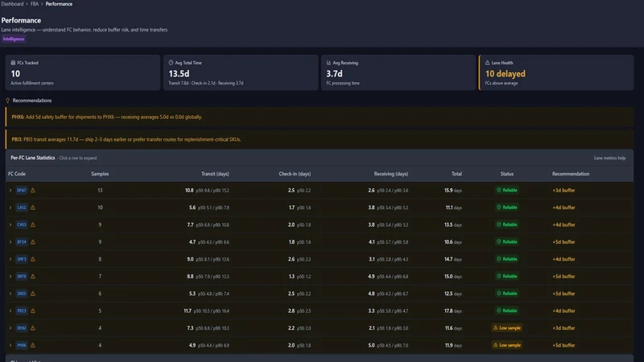This screenshot has height=362, width=644.
Task: Click the Low sample status in the DEN2 row
Action: click(507, 328)
